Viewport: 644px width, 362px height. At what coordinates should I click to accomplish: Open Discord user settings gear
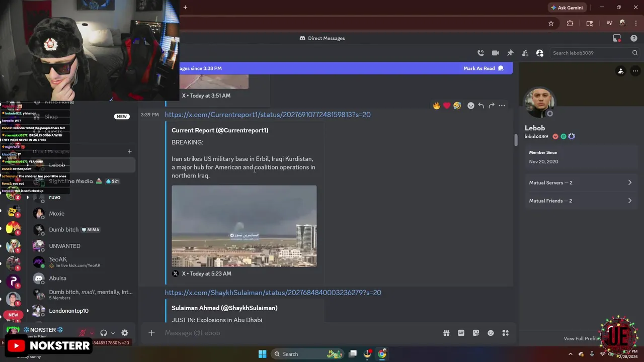click(125, 333)
